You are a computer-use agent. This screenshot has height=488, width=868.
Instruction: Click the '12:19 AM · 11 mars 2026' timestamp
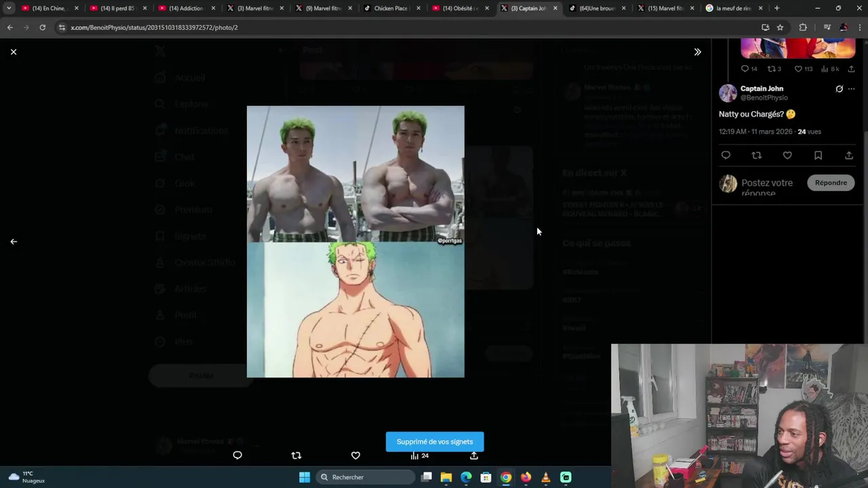click(x=755, y=131)
